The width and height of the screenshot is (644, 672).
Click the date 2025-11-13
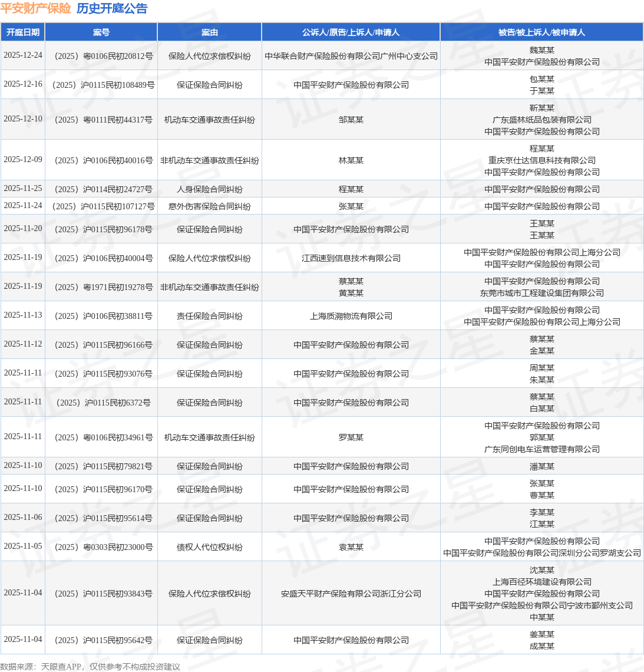(23, 315)
